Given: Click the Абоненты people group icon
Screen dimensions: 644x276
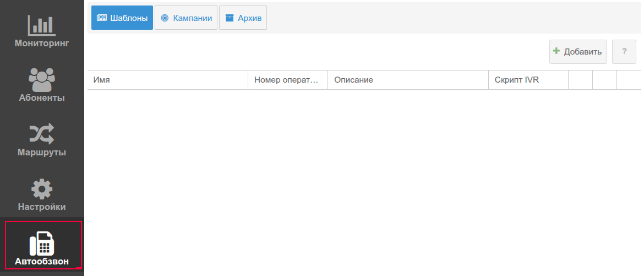Looking at the screenshot, I should click(42, 80).
